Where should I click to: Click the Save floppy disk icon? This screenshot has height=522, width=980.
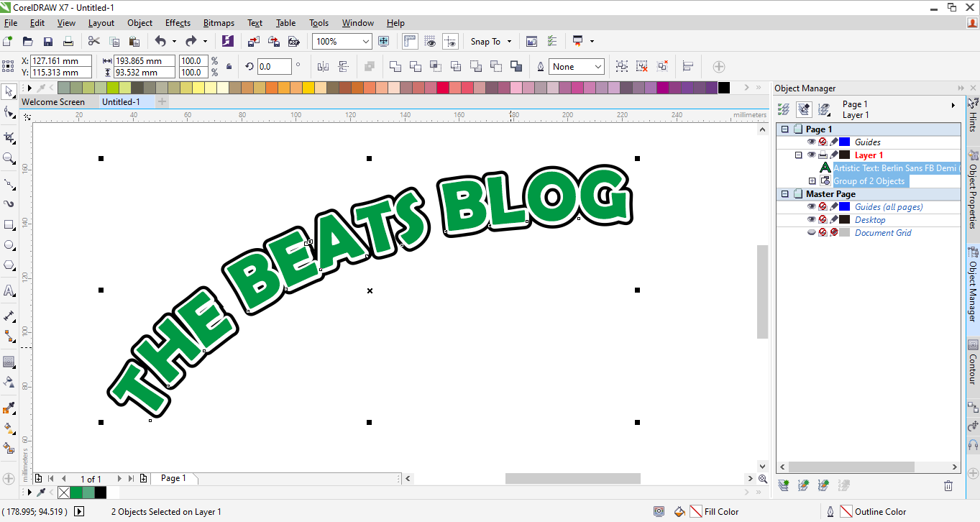coord(48,42)
